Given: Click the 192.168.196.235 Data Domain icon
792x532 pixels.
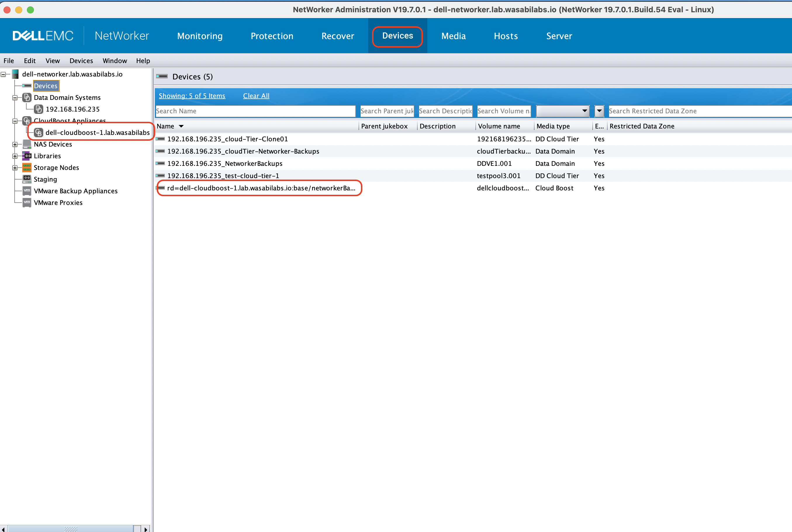Looking at the screenshot, I should (39, 109).
